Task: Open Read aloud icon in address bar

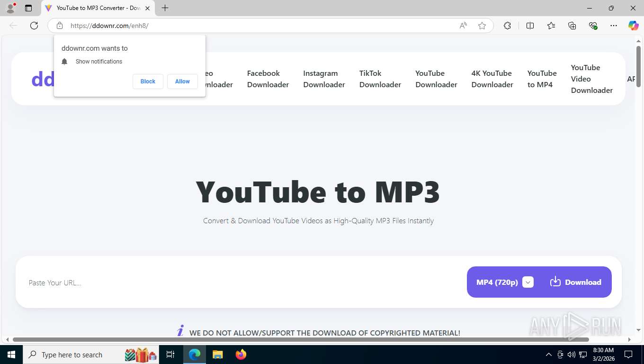Action: point(463,26)
